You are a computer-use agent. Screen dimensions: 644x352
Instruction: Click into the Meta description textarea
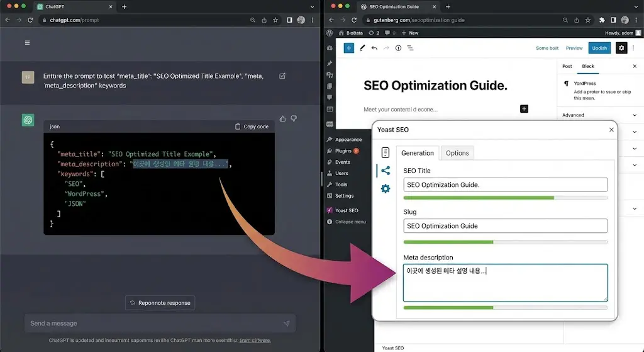click(505, 283)
